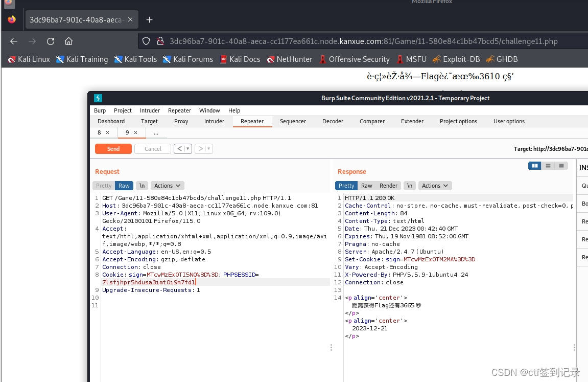Open the Help menu
Screen dimensions: 588x382
234,110
